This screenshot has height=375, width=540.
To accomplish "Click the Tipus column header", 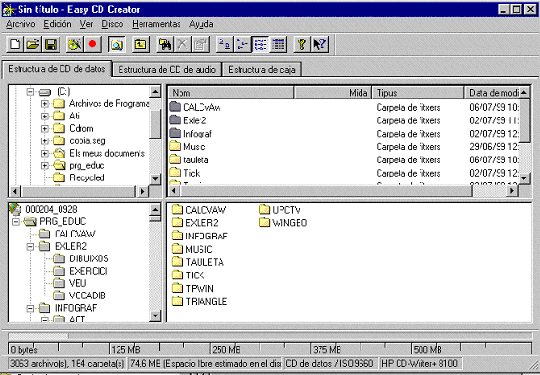I will 418,93.
